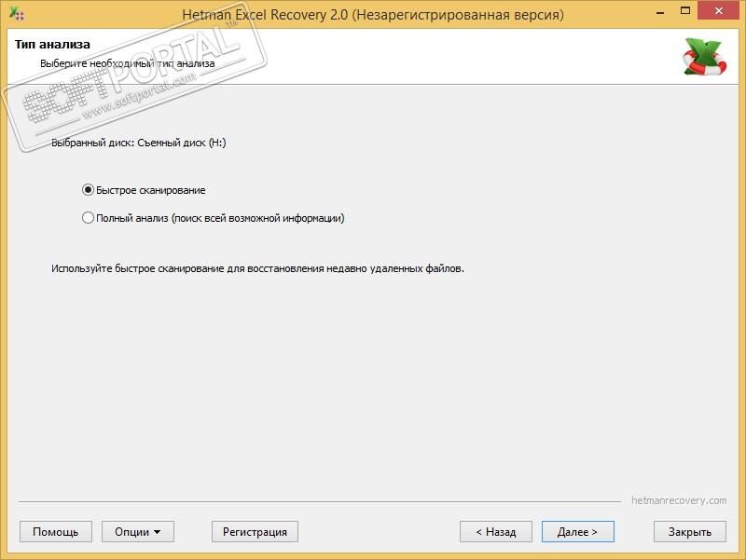Screen dimensions: 746x560
Task: Click the Тип анализа header title
Action: 52,44
